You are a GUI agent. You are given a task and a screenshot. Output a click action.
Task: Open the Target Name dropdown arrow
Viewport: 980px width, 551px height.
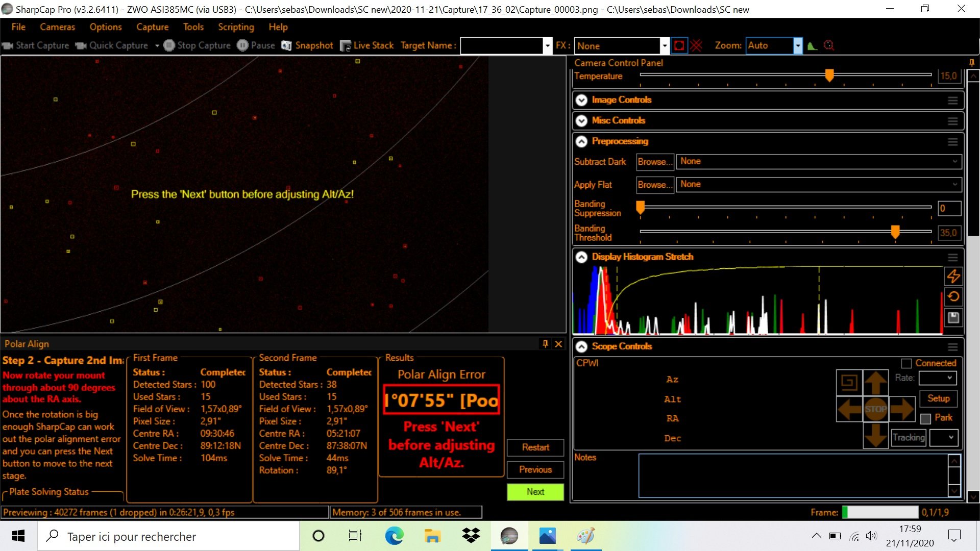(547, 45)
